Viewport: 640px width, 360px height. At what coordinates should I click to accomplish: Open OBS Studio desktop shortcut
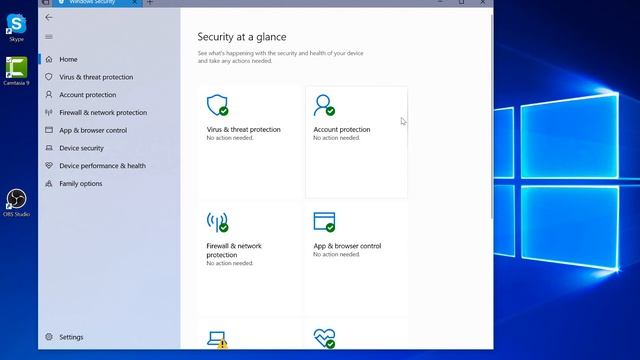(x=16, y=202)
